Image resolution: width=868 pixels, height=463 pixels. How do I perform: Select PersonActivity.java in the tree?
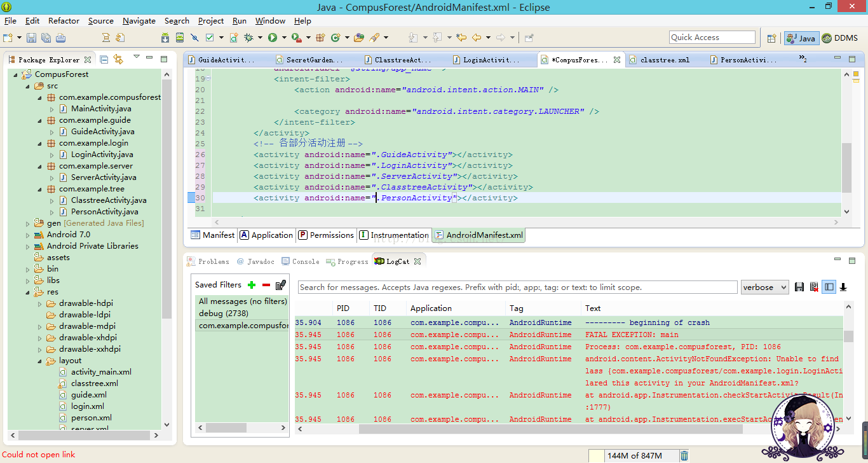104,212
